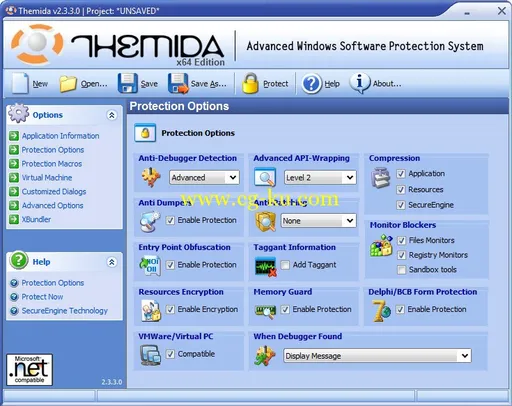
Task: Toggle VMWare/Virtual PC Compatible checkbox
Action: click(170, 354)
